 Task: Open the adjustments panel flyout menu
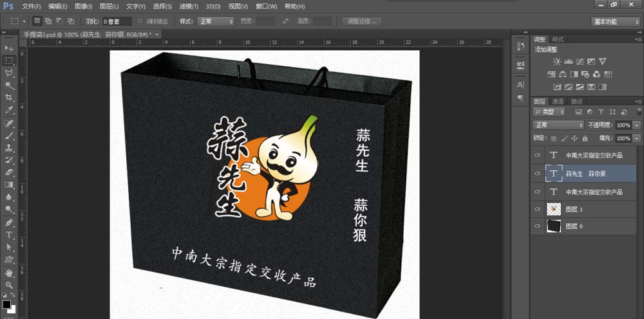tap(638, 39)
